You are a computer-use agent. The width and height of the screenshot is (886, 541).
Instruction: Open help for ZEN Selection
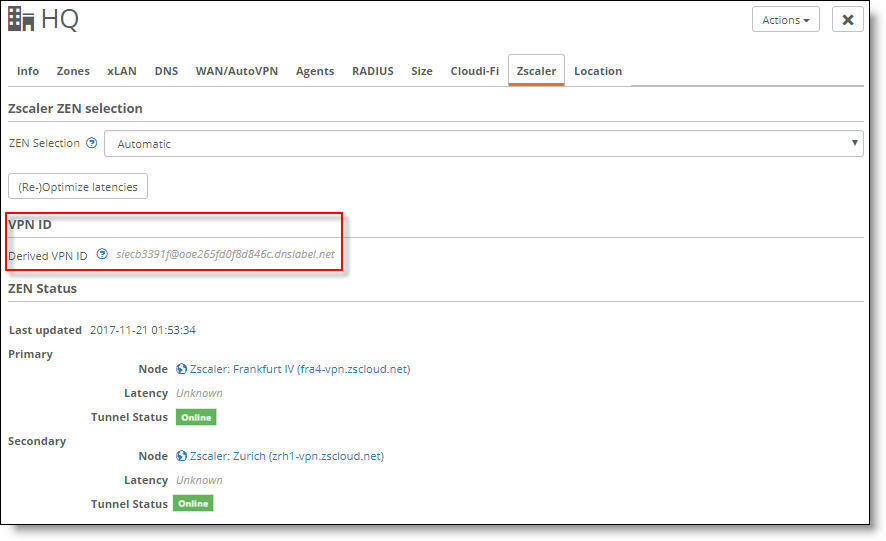click(92, 143)
